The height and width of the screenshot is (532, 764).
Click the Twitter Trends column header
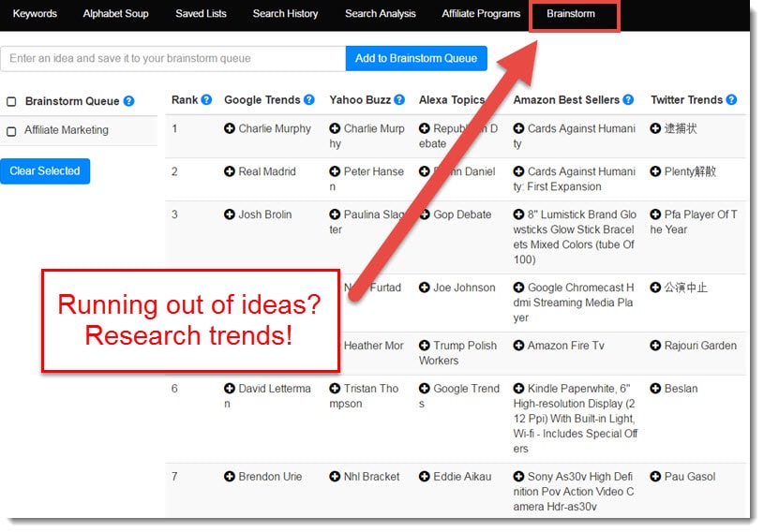point(686,100)
